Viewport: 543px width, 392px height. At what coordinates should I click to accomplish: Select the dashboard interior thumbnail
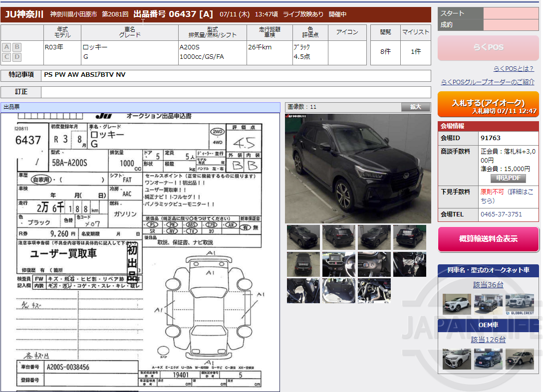[338, 264]
